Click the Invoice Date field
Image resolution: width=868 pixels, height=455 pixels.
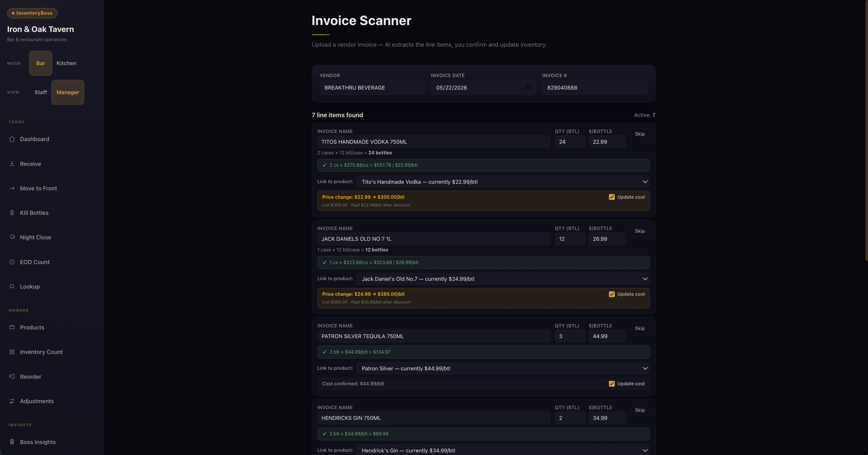click(x=483, y=88)
